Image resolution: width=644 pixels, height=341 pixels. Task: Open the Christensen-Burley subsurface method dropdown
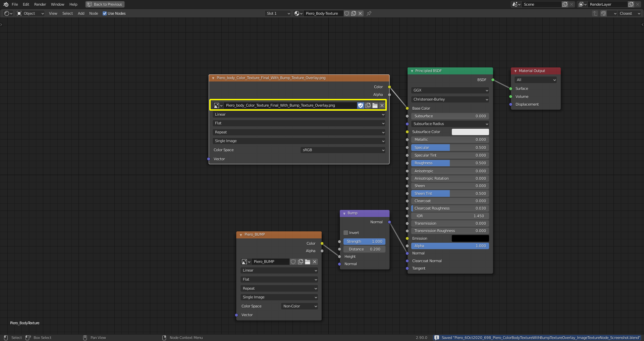tap(450, 99)
